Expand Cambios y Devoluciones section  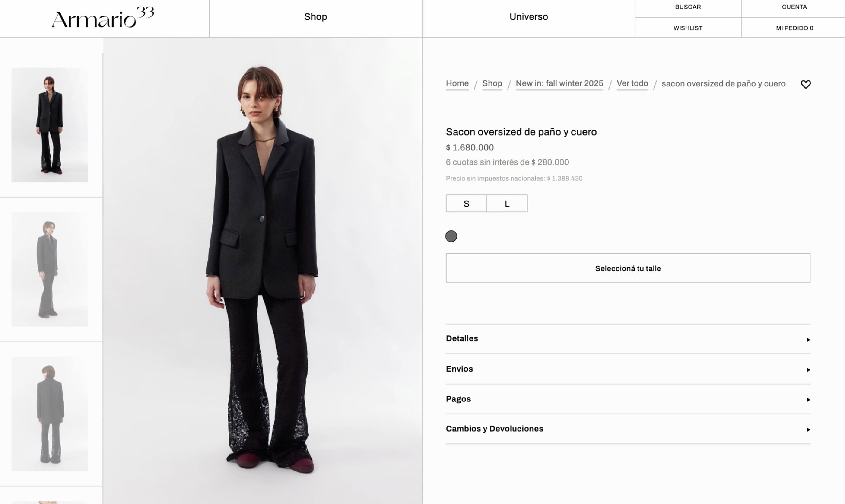[x=627, y=429]
